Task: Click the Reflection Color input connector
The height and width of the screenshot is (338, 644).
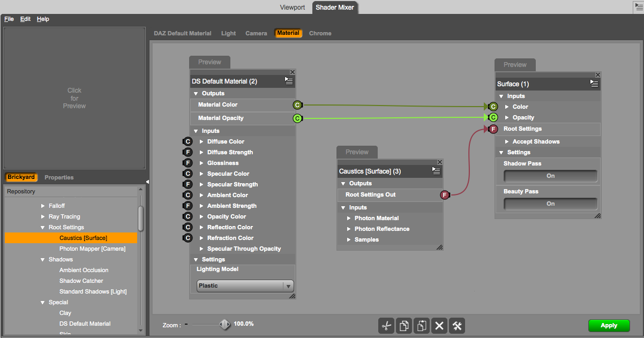Action: (188, 227)
